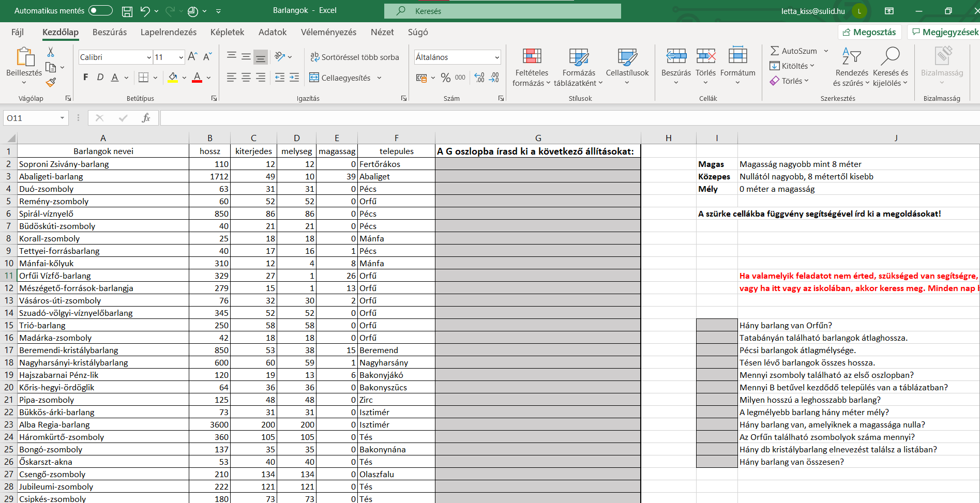
Task: Toggle the Automatikus mentés switch
Action: pyautogui.click(x=100, y=11)
